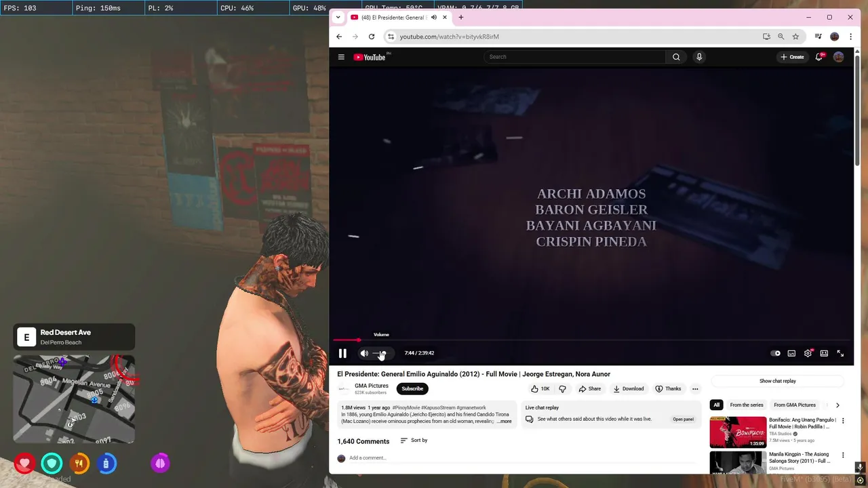Select the All filter chip
The width and height of the screenshot is (868, 488).
coord(716,405)
